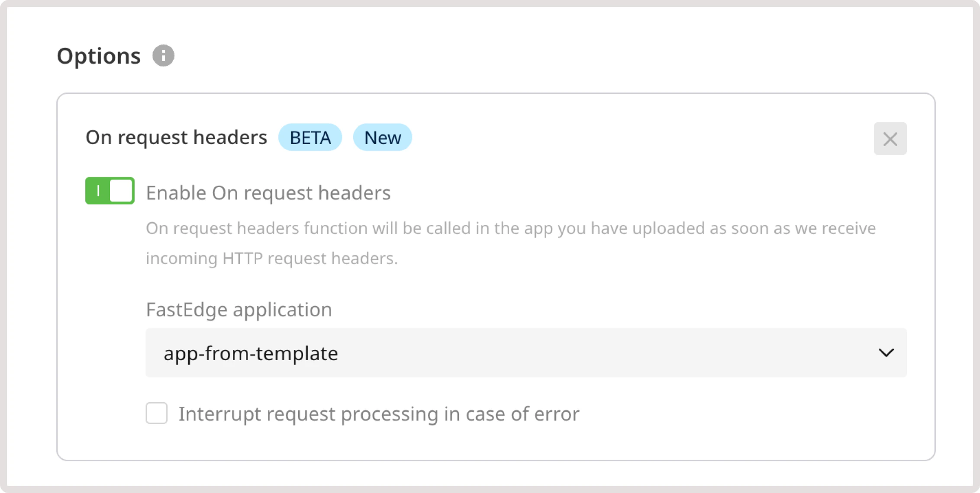
Task: Click the X icon on the On request headers card
Action: [890, 138]
